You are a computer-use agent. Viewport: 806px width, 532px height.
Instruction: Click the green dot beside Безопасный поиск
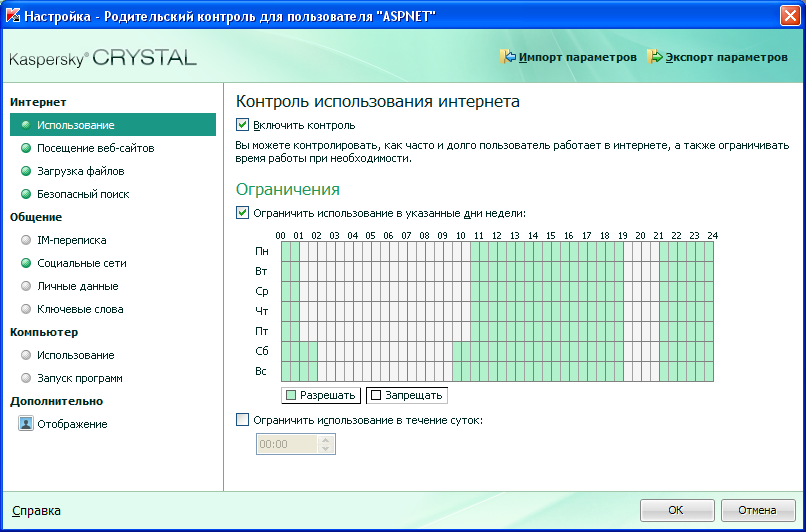[26, 194]
